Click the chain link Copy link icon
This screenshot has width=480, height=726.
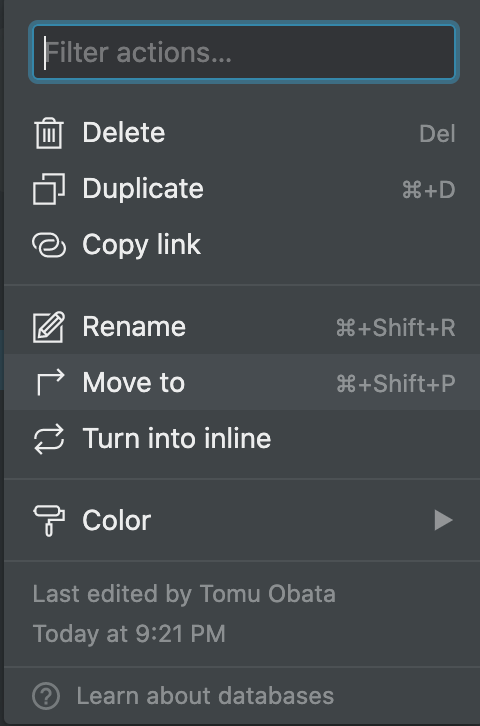[49, 244]
